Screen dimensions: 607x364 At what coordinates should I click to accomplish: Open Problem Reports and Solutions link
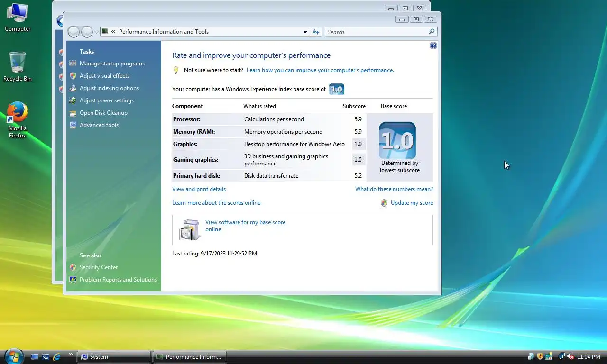pos(118,280)
